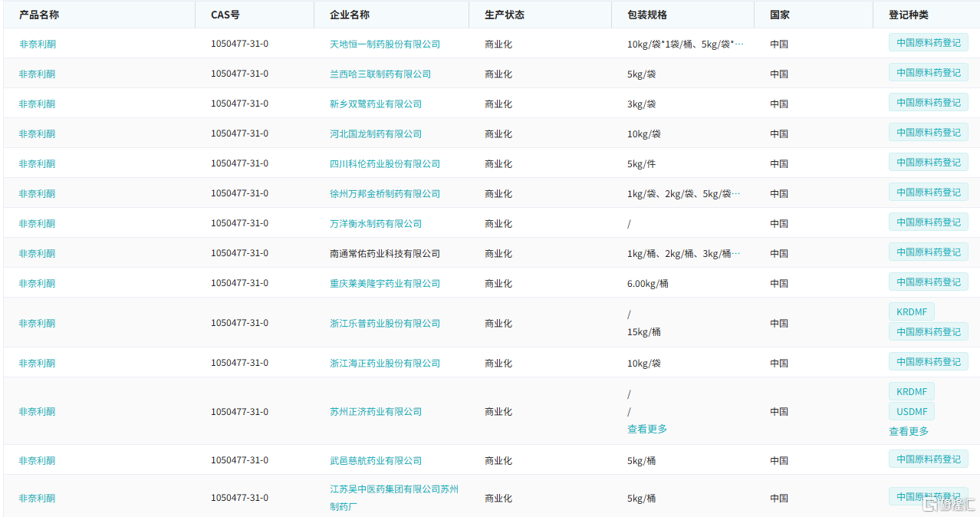This screenshot has height=517, width=980.
Task: Click the USDMF tag in 苏州正济 row
Action: [x=912, y=412]
